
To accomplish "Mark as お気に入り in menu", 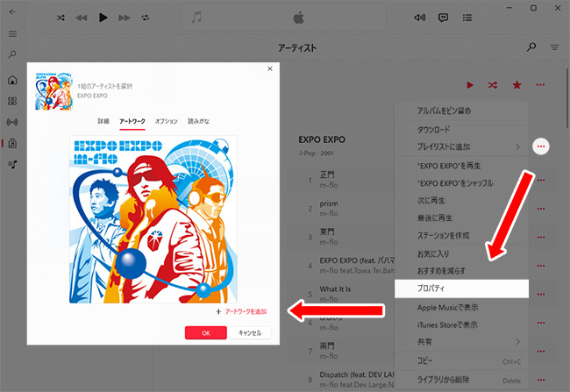I will pyautogui.click(x=461, y=253).
